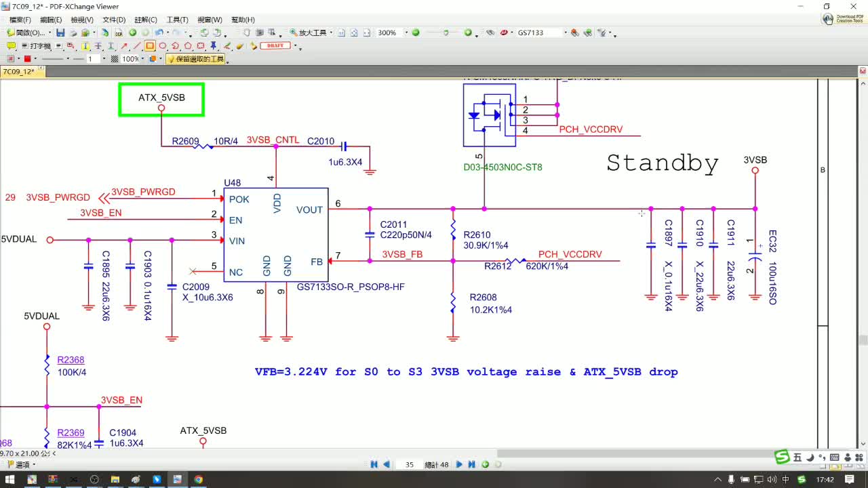Toggle the Rectangle tool (currently active)
Image resolution: width=868 pixels, height=488 pixels.
[150, 46]
